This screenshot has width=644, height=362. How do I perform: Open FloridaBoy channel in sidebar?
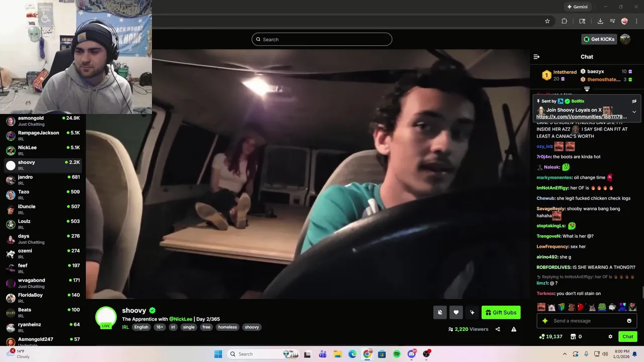click(43, 298)
